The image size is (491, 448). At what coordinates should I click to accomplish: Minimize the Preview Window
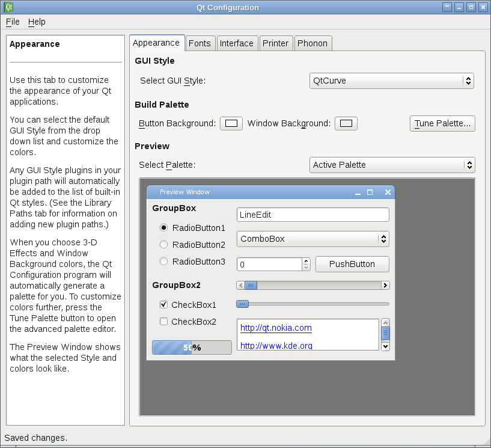point(358,192)
